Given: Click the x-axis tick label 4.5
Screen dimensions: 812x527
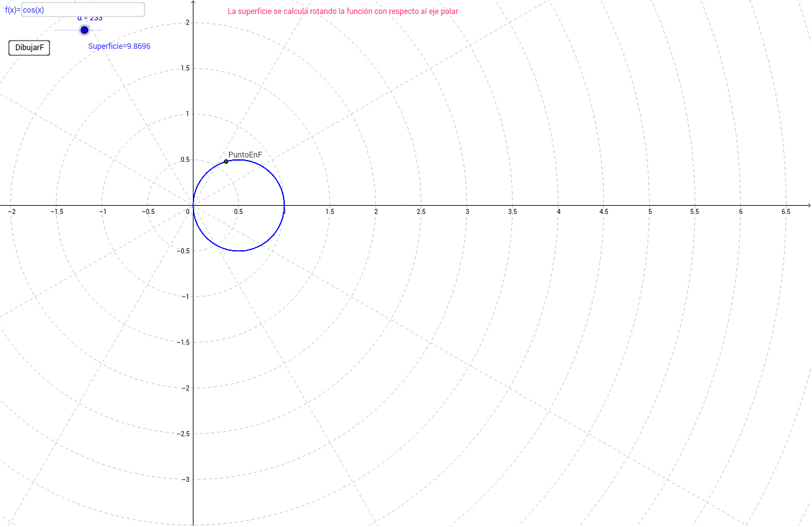Looking at the screenshot, I should point(603,211).
